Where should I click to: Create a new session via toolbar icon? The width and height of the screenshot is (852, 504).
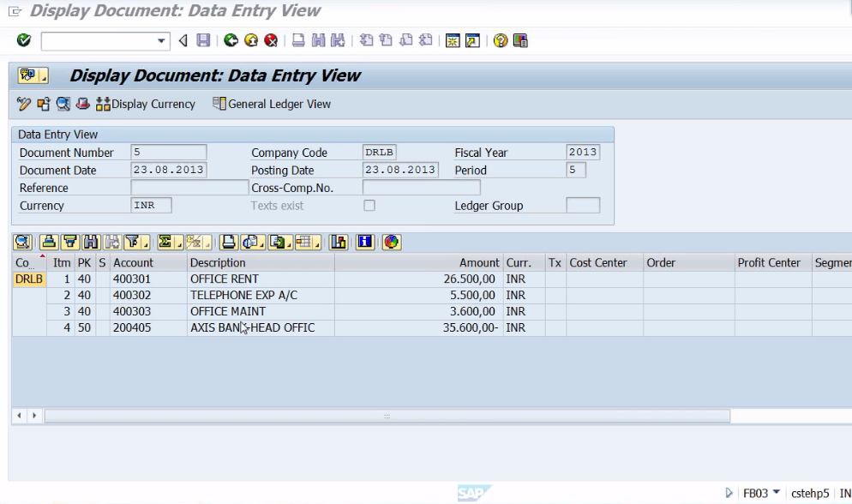point(453,41)
